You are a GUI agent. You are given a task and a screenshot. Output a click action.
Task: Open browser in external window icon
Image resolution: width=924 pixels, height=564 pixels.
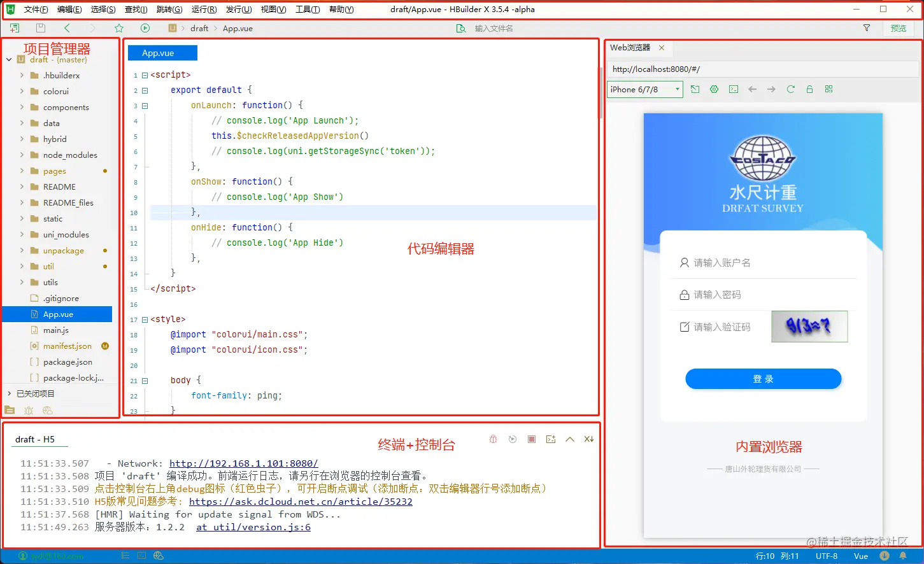(695, 89)
